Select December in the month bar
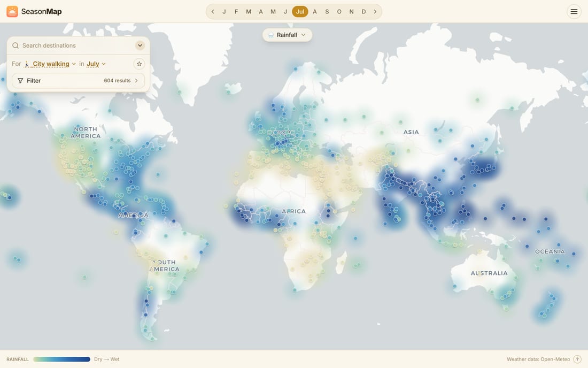This screenshot has width=588, height=368. 363,12
